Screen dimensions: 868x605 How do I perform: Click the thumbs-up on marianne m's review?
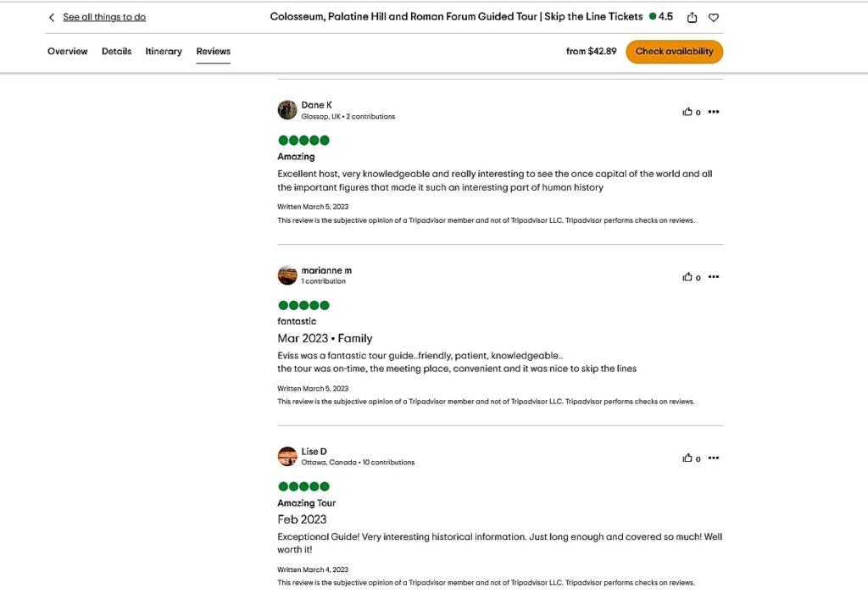click(x=687, y=276)
